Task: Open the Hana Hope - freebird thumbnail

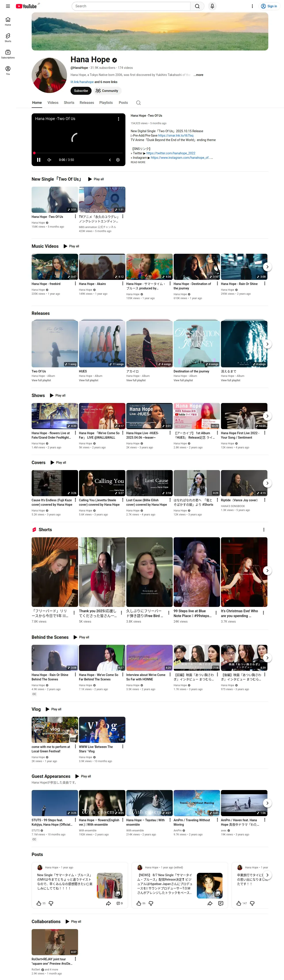Action: click(x=55, y=267)
